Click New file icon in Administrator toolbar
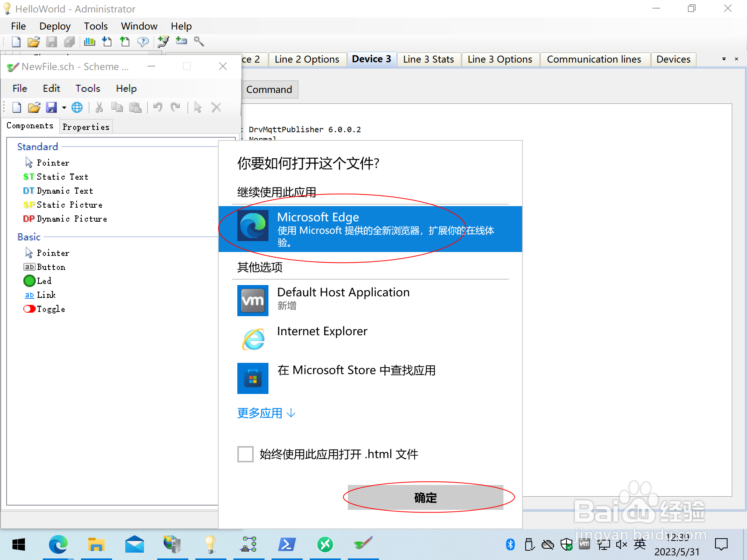The width and height of the screenshot is (747, 560). (16, 42)
